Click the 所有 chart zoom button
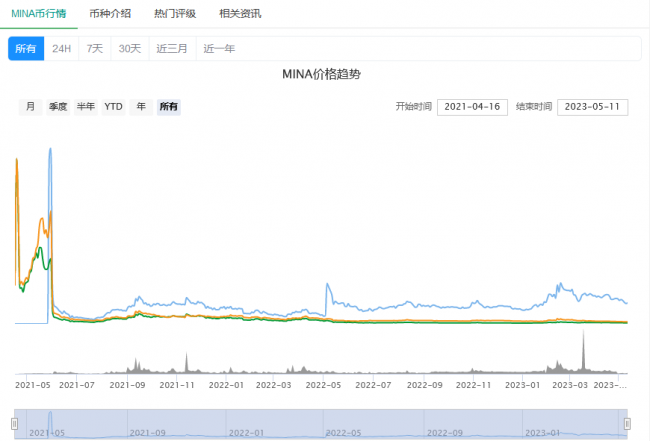Viewport: 650px width, 441px height. [x=169, y=107]
